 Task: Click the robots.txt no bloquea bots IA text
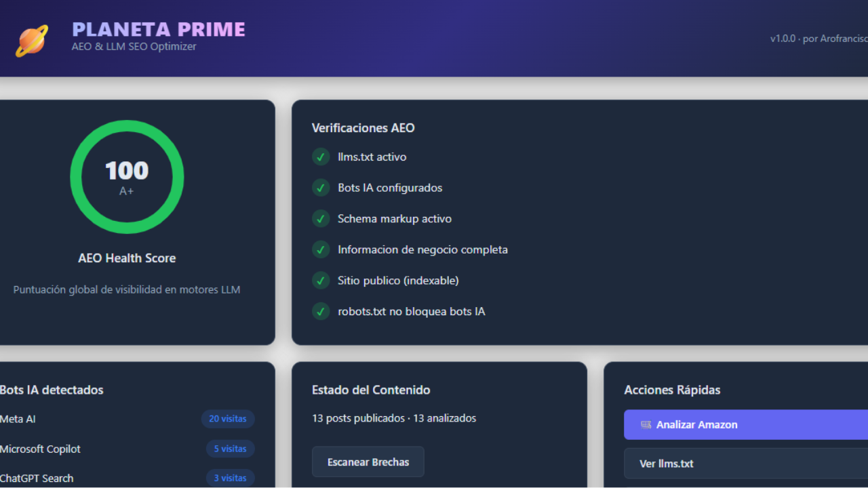[412, 312]
